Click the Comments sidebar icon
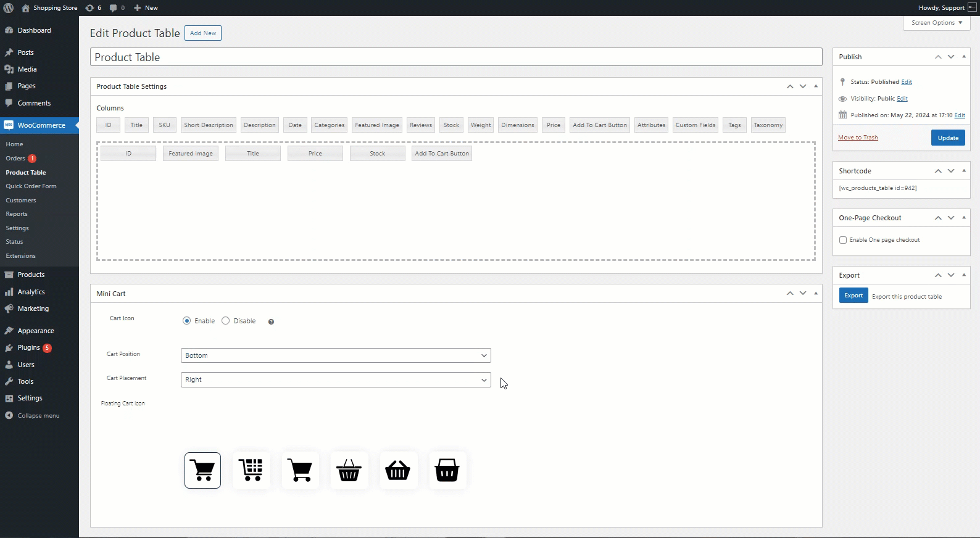 click(x=9, y=103)
